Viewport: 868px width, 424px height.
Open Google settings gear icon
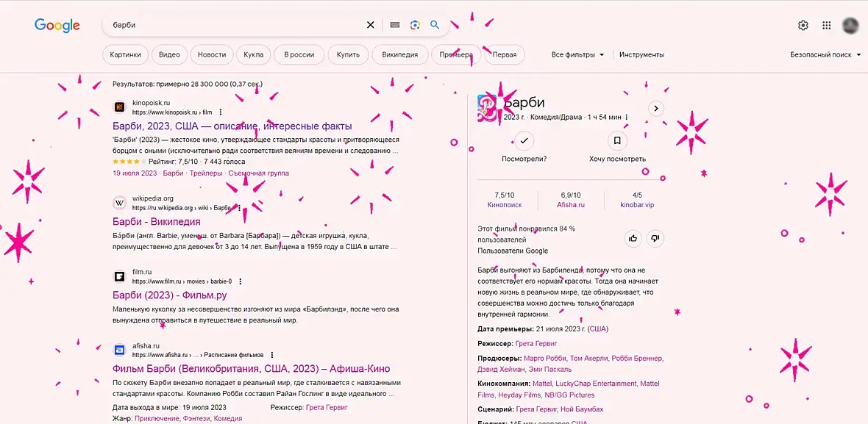(x=803, y=26)
